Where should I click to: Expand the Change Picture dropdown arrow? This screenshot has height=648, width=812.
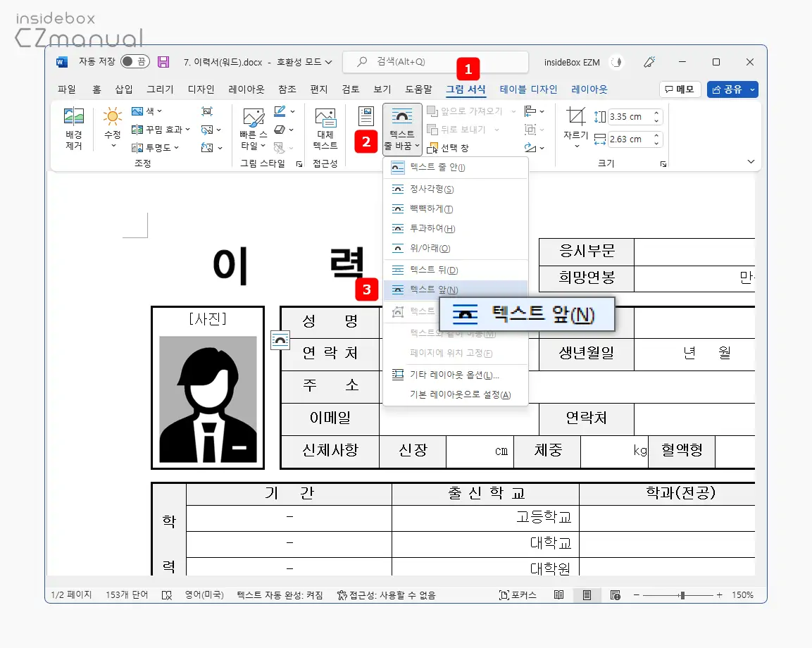[x=218, y=130]
